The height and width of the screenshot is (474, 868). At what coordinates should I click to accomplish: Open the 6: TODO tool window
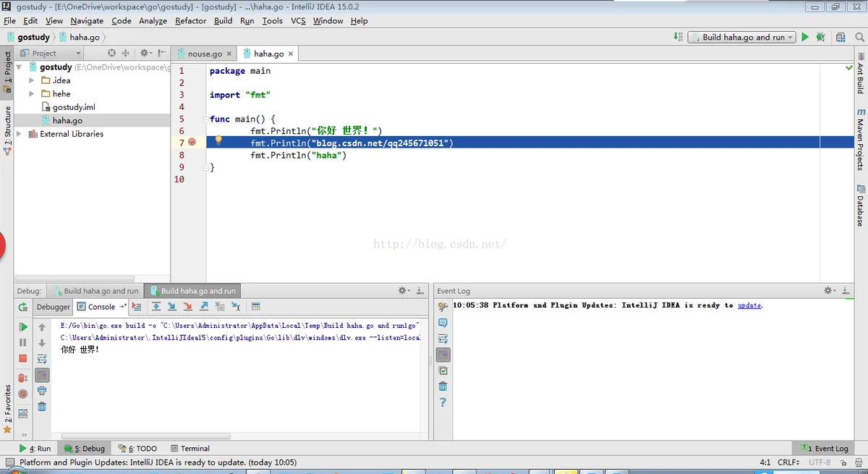pos(137,449)
